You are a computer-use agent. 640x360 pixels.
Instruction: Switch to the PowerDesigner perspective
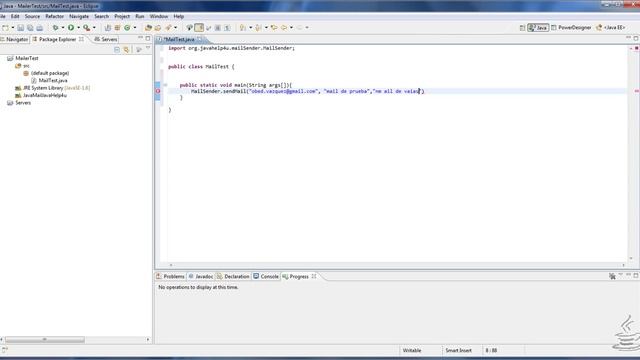pos(571,27)
